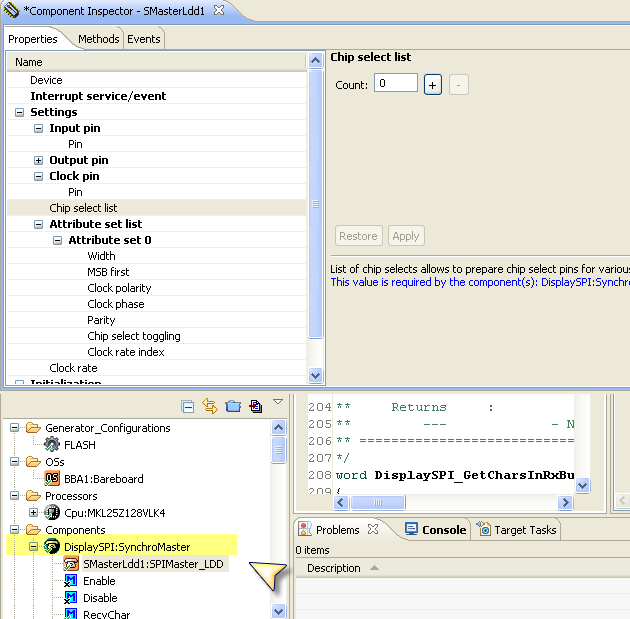
Task: Click project tree scroll down arrow
Action: [278, 611]
